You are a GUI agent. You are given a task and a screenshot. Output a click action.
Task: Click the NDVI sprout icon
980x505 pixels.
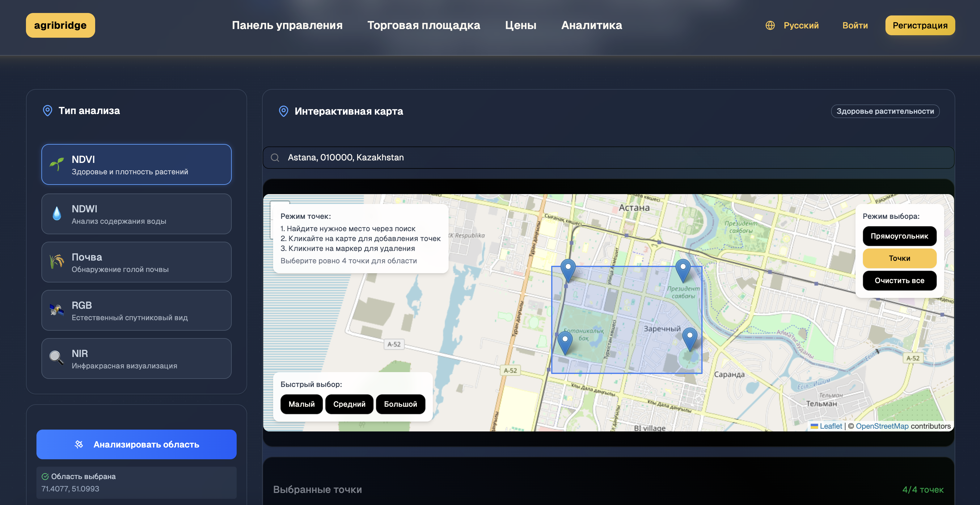(57, 164)
